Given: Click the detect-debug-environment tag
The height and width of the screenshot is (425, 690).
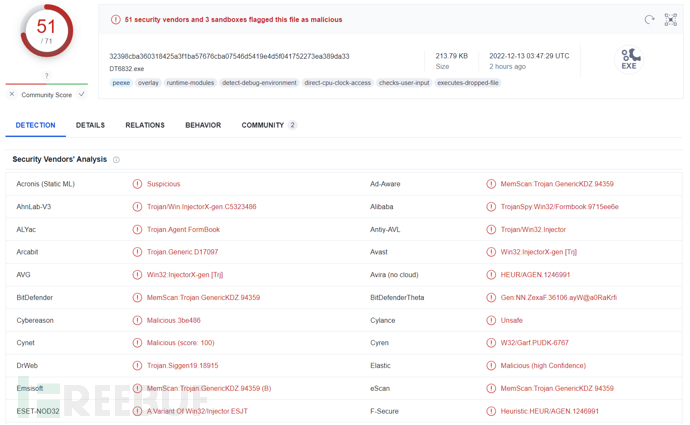Looking at the screenshot, I should click(x=259, y=83).
